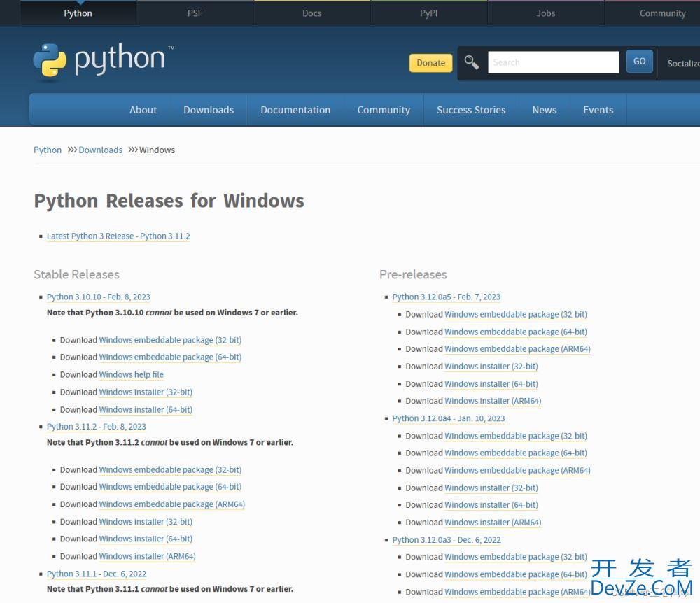
Task: Open Python 3.11.1 - Dec. 6, 2022 link
Action: [97, 574]
